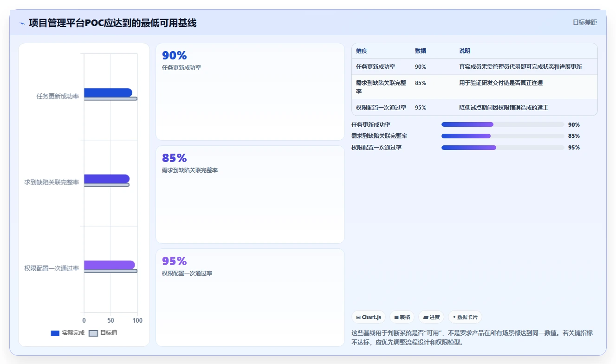Viewport: 616px width, 364px height.
Task: Click the 90% value beside the progress bar
Action: (x=574, y=125)
